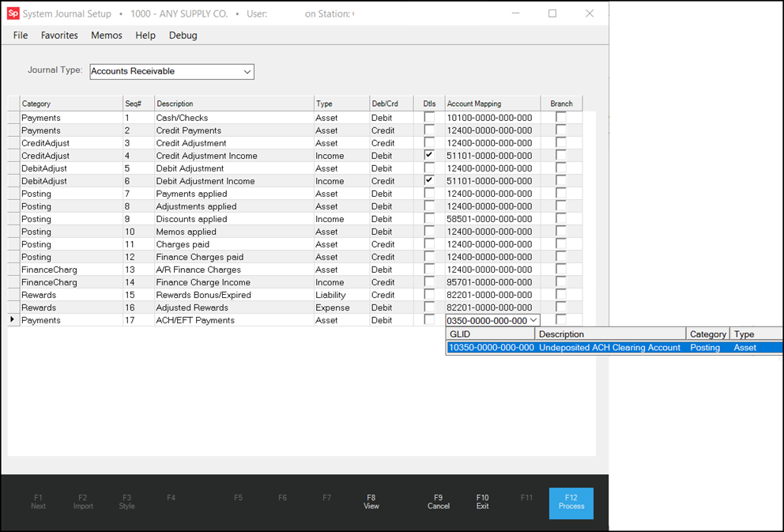
Task: Click the Discounts applied account mapping cell
Action: pyautogui.click(x=490, y=219)
